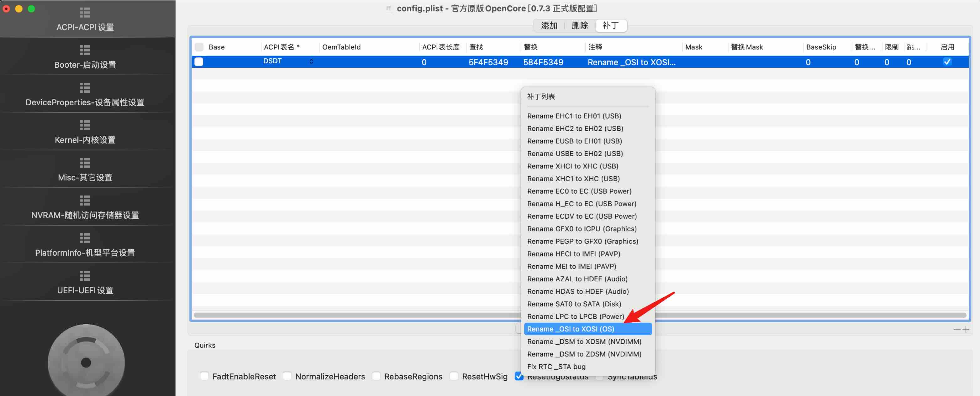Switch to the 补丁 tab
The height and width of the screenshot is (396, 980).
pos(611,25)
